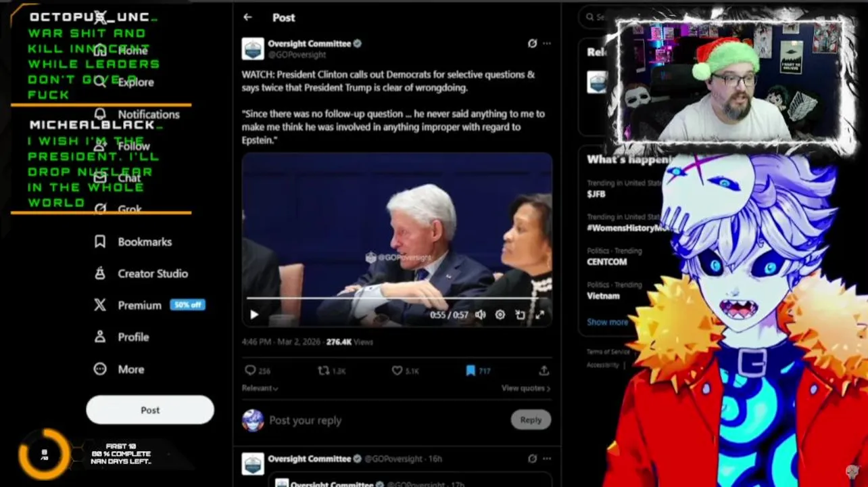Click the X logo icon next to Premium
The width and height of the screenshot is (868, 487).
(x=100, y=305)
